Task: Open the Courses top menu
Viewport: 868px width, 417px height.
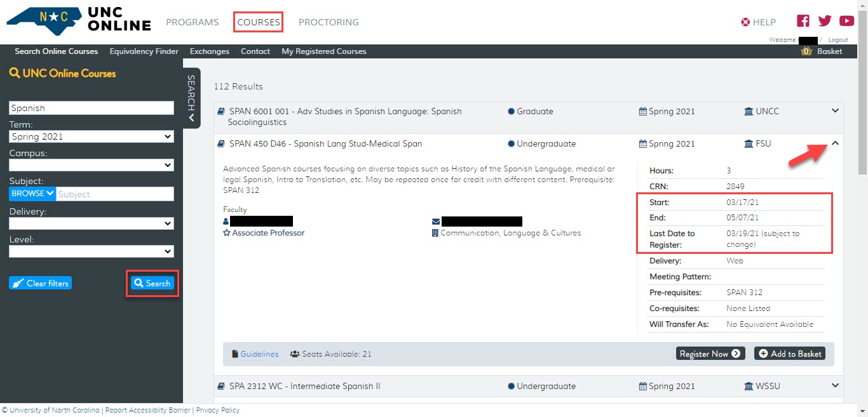Action: click(258, 22)
